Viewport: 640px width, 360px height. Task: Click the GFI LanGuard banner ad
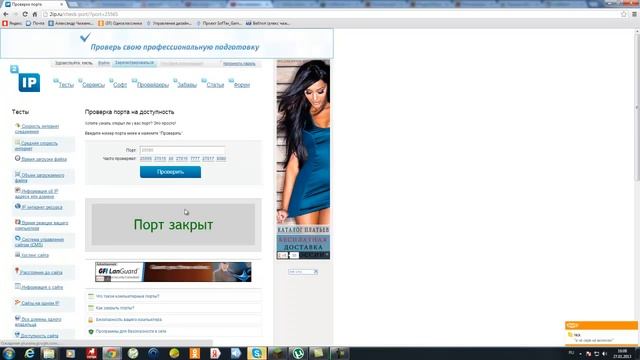coord(173,272)
